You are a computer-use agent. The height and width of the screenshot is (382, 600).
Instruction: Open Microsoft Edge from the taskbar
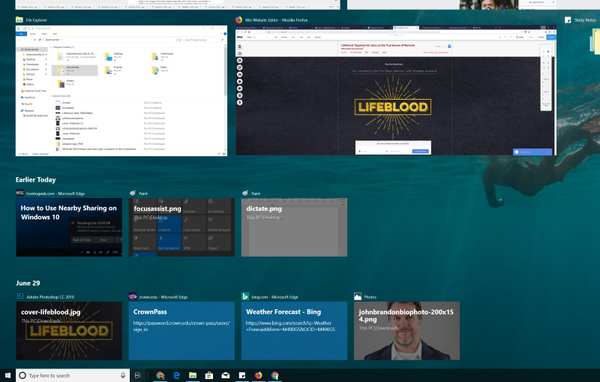[176, 375]
